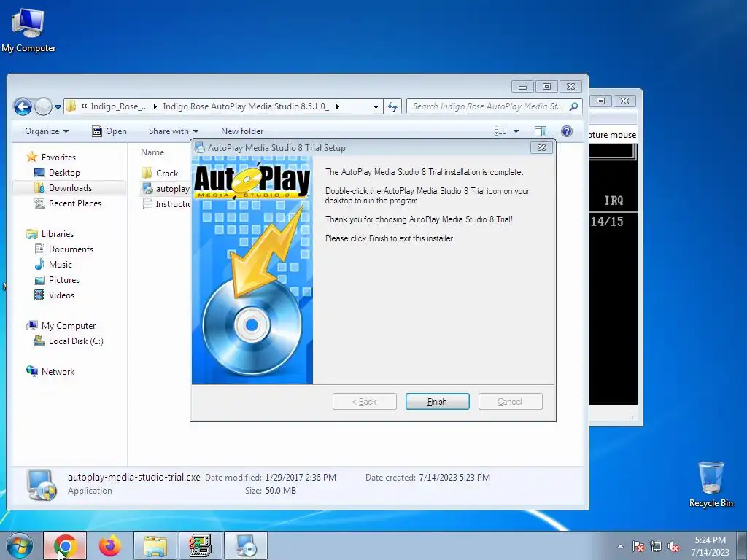Minimize the Explorer window
This screenshot has width=747, height=560.
point(522,87)
